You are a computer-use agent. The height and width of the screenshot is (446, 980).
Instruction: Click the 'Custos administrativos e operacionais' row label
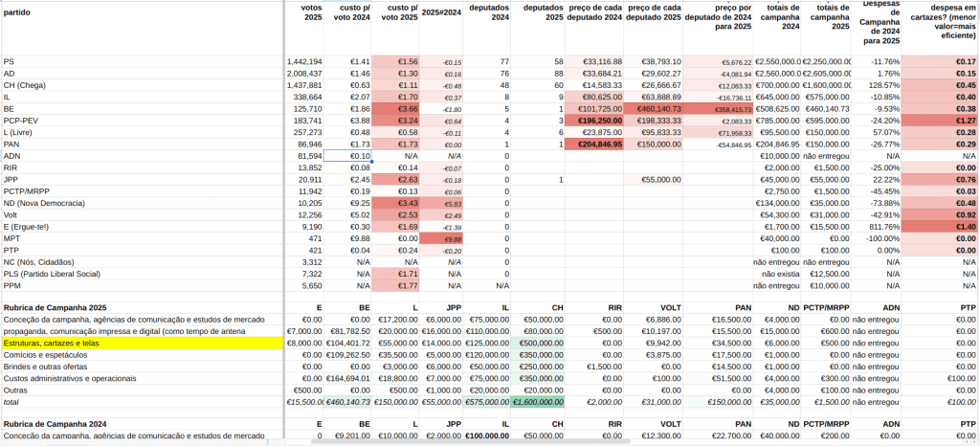point(72,377)
